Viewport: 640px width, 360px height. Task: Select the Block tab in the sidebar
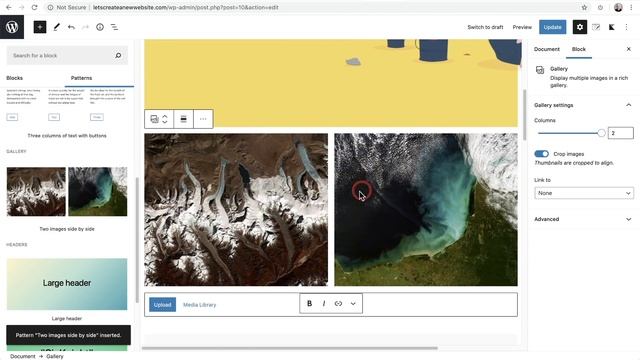(x=578, y=49)
